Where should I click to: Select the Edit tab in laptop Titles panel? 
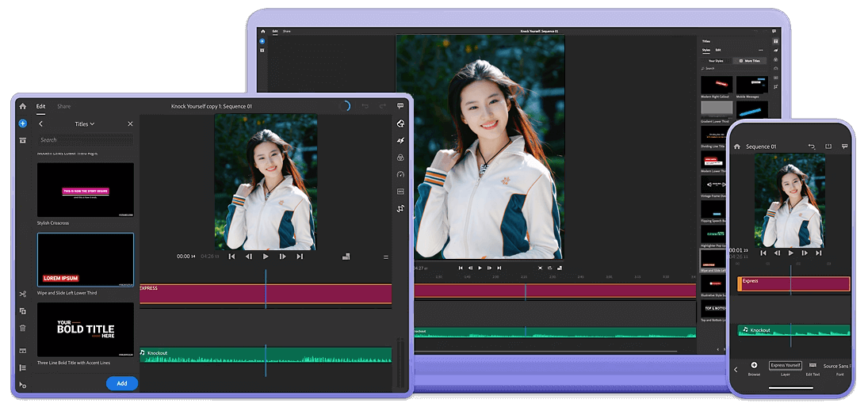pyautogui.click(x=718, y=51)
